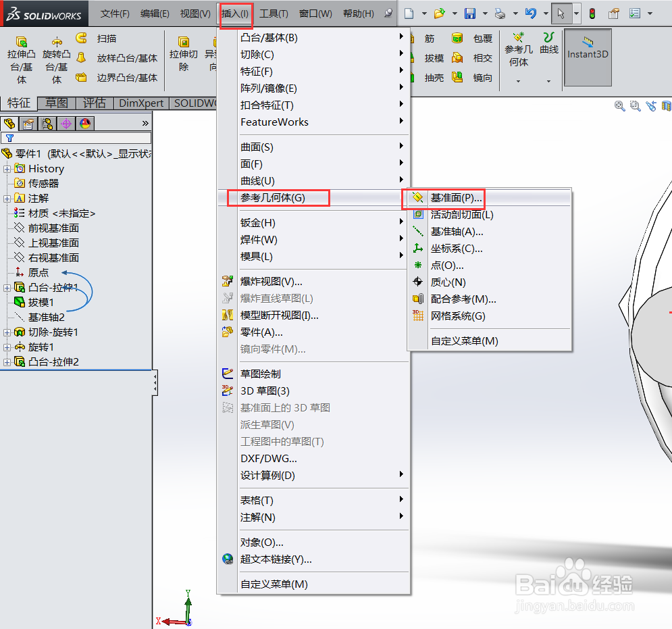Choose 网格系统(G) in the submenu
This screenshot has width=672, height=629.
(x=489, y=316)
